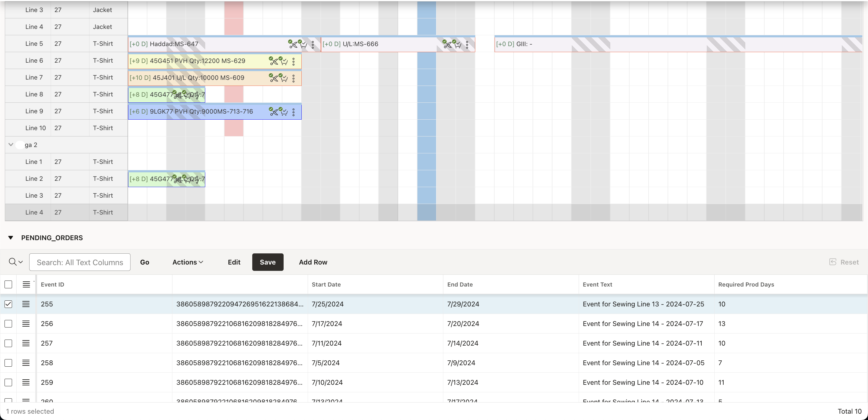Click the Save button
868x420 pixels.
click(268, 262)
